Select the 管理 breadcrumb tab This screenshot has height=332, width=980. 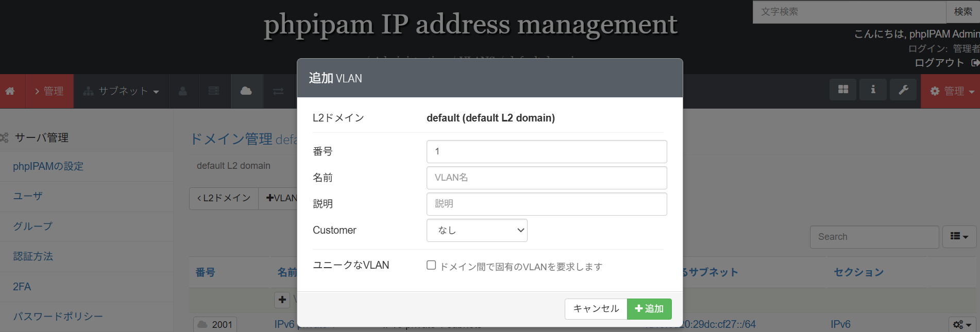pyautogui.click(x=49, y=91)
